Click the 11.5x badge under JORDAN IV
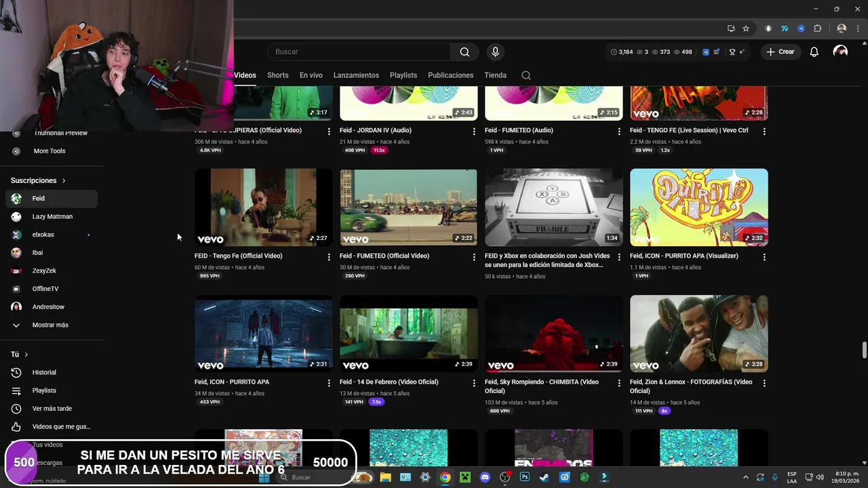The width and height of the screenshot is (868, 488). click(379, 150)
